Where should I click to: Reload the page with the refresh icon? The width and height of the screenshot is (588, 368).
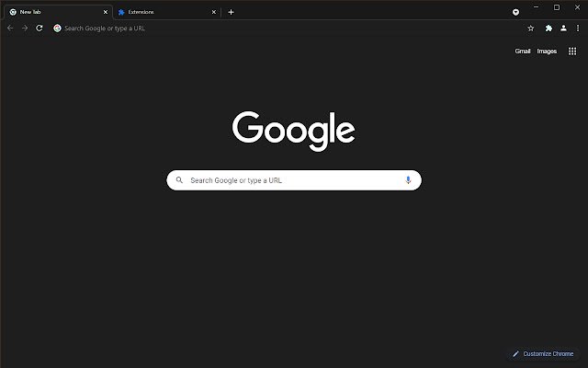(x=39, y=29)
